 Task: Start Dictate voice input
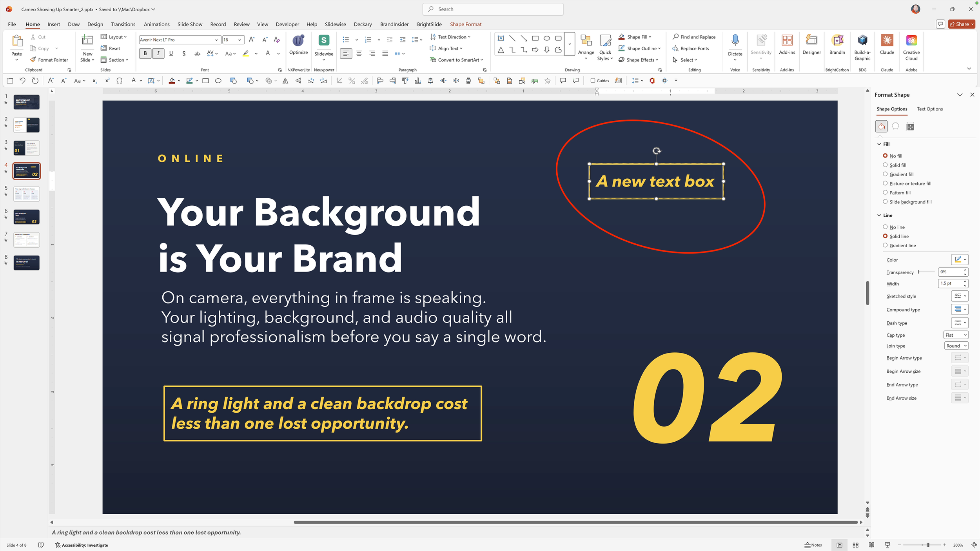coord(735,47)
